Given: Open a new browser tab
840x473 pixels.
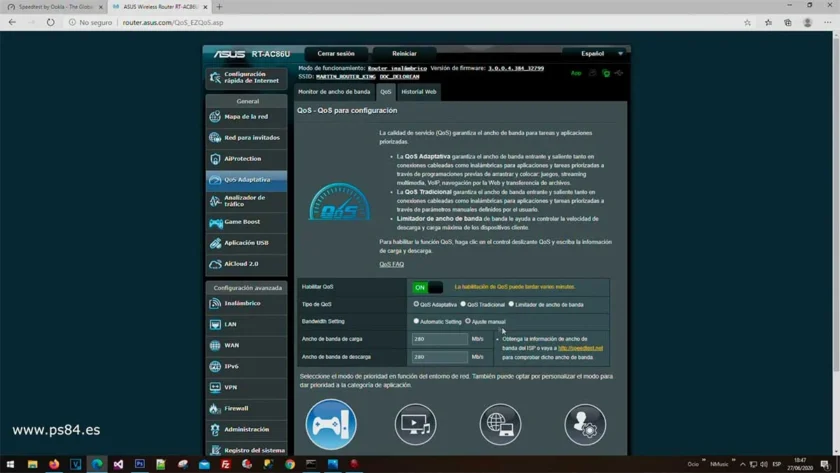Looking at the screenshot, I should click(x=220, y=7).
